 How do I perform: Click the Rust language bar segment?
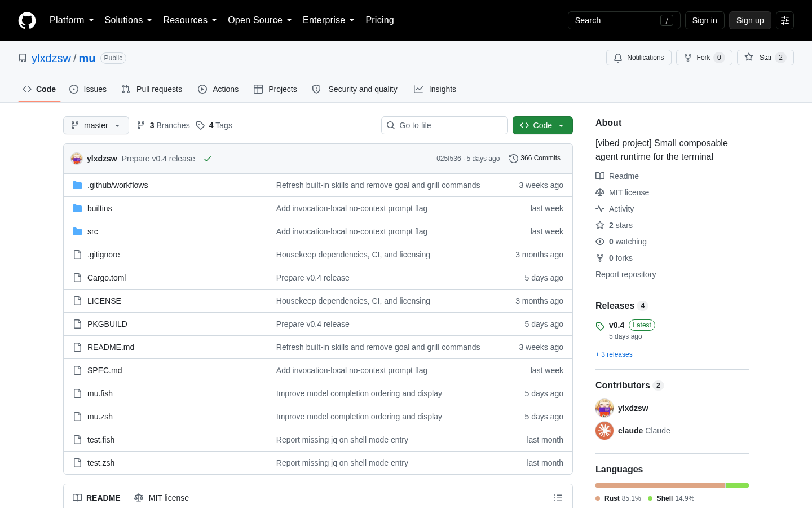pos(660,485)
